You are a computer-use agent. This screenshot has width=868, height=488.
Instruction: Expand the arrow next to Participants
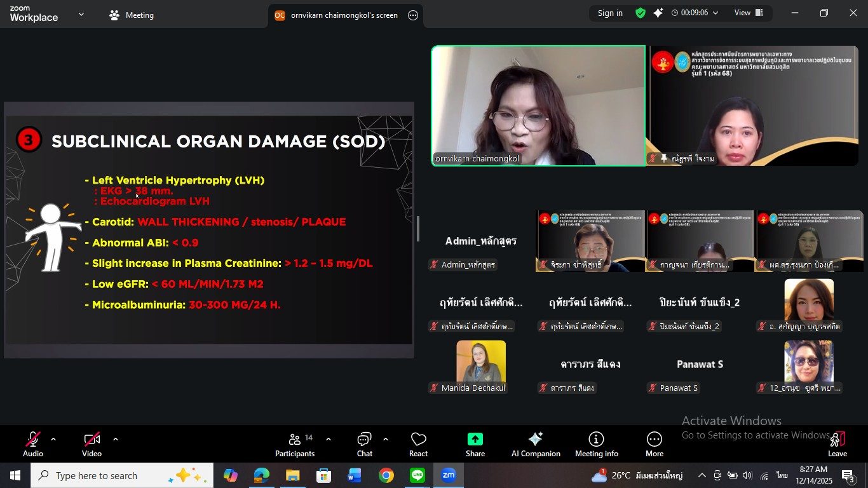pyautogui.click(x=329, y=439)
